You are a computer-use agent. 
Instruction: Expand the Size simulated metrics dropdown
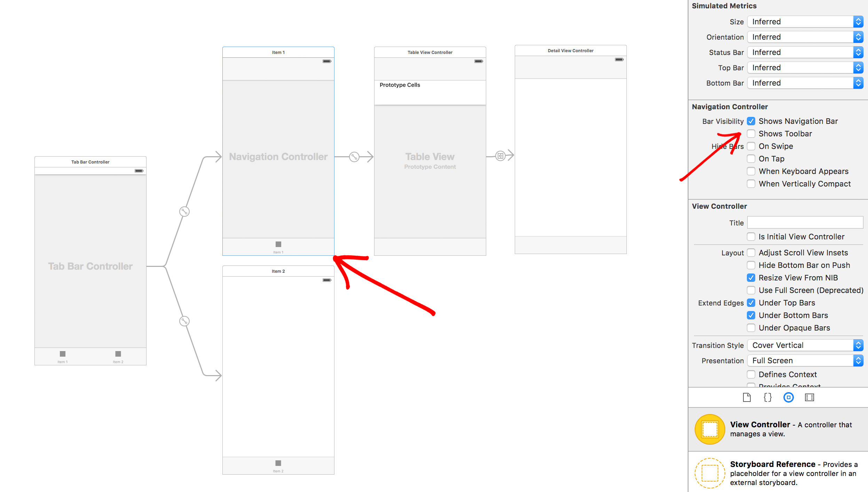(860, 22)
